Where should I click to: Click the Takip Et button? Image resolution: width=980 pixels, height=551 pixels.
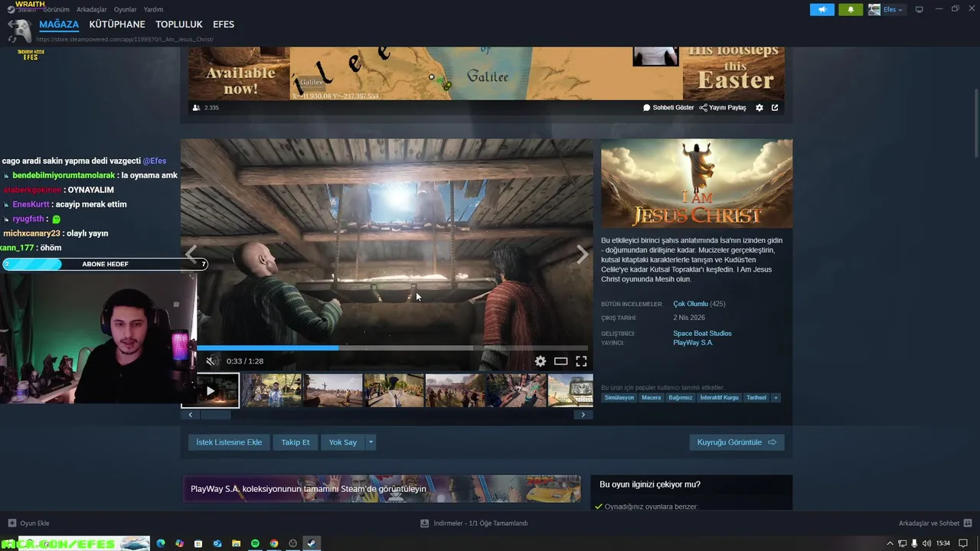tap(296, 442)
